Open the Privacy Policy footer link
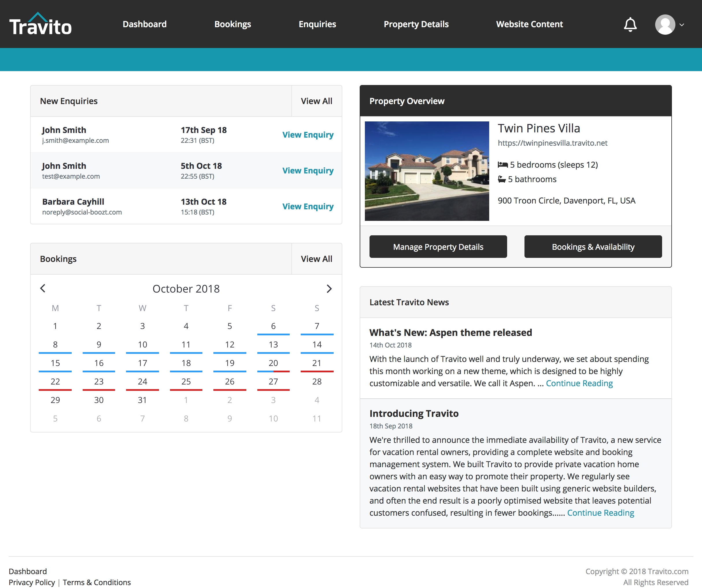Viewport: 702px width, 588px height. (32, 582)
